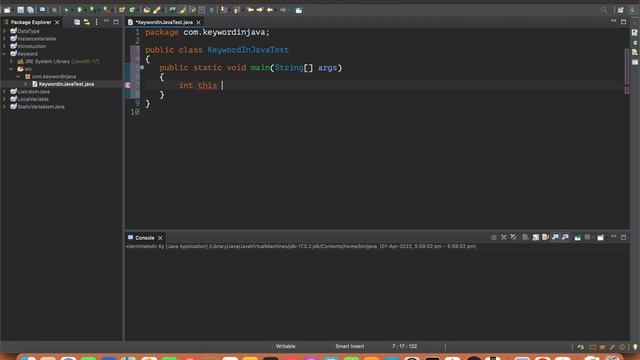Click the tip lightbulb in status bar
Image resolution: width=640 pixels, height=360 pixels.
(635, 347)
